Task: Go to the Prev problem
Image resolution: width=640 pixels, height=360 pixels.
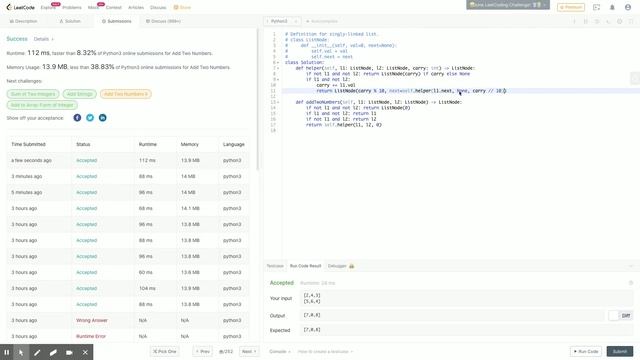Action: (203, 351)
